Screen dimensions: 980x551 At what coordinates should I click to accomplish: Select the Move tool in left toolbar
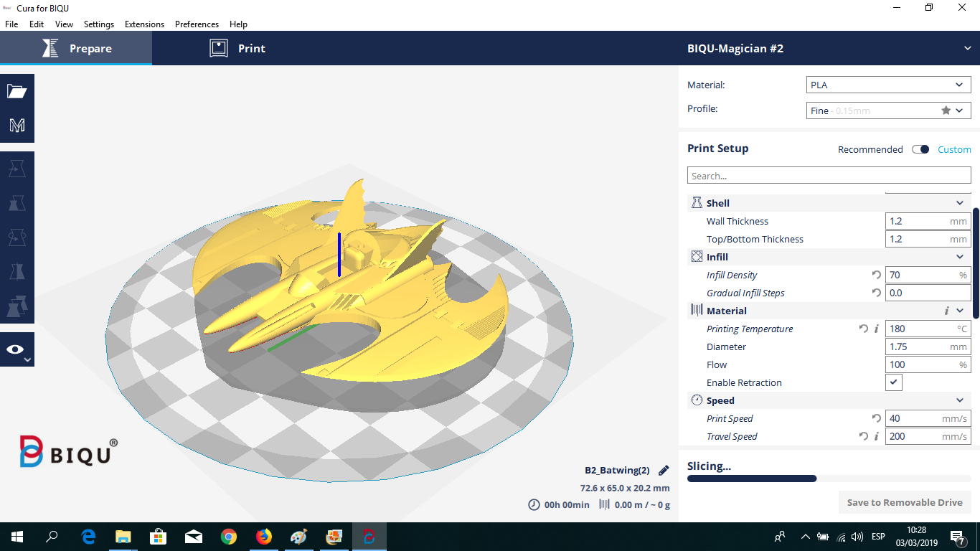(17, 169)
